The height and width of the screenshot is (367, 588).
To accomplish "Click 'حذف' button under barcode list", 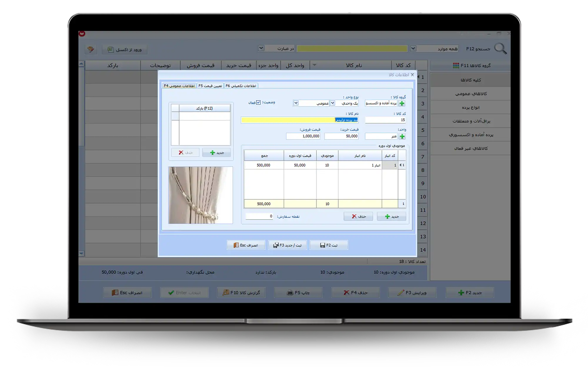I will pyautogui.click(x=186, y=152).
